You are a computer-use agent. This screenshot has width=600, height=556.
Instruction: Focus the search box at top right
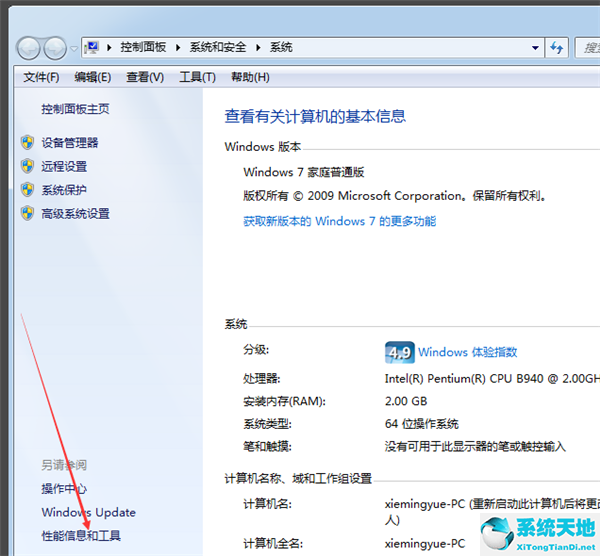tap(588, 48)
